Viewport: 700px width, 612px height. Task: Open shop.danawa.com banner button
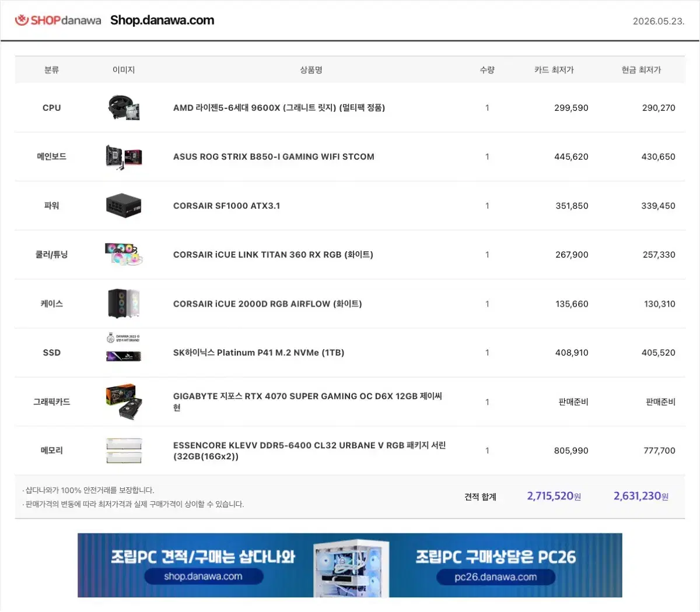(204, 576)
